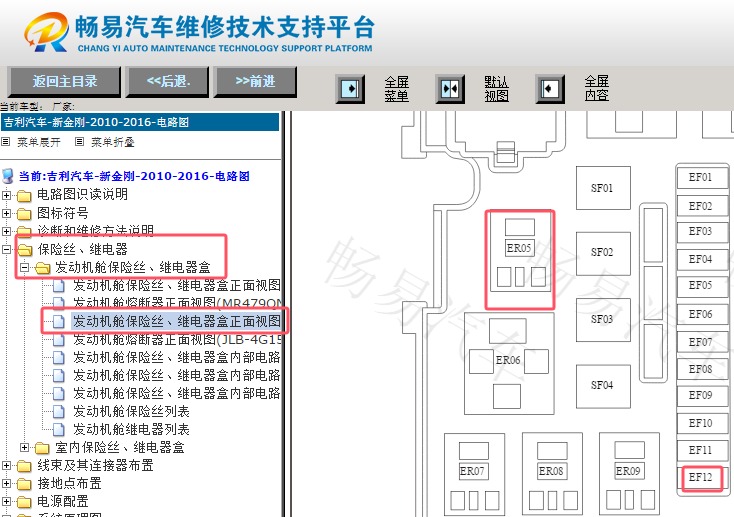Open the 室内保险丝、继电器盒 tree item
This screenshot has height=517, width=734.
120,447
